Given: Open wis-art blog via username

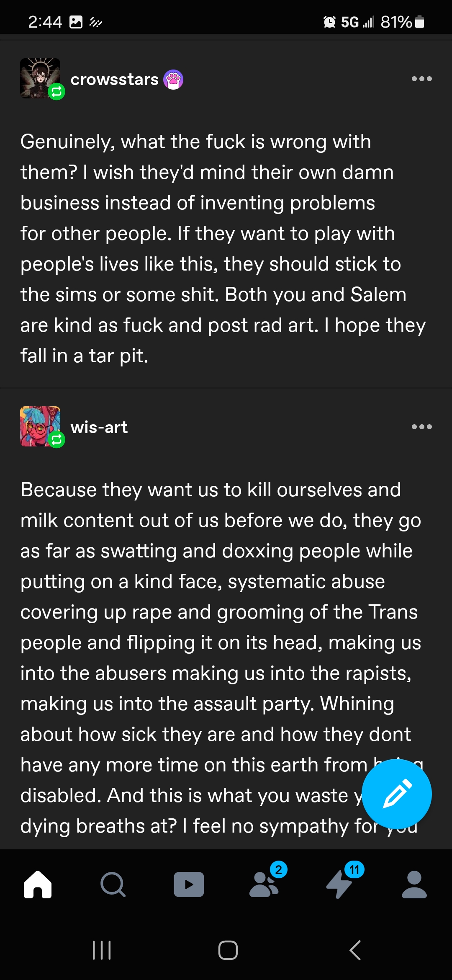Looking at the screenshot, I should pos(99,427).
